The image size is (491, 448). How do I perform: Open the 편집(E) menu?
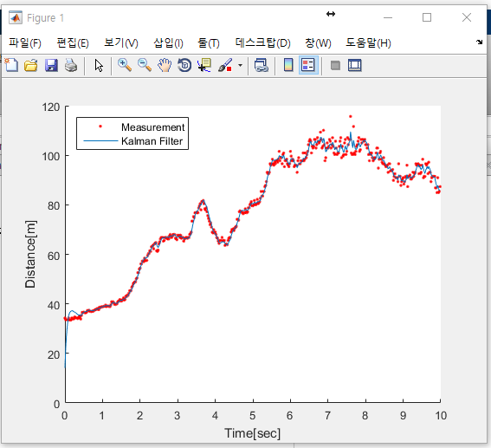tap(73, 42)
